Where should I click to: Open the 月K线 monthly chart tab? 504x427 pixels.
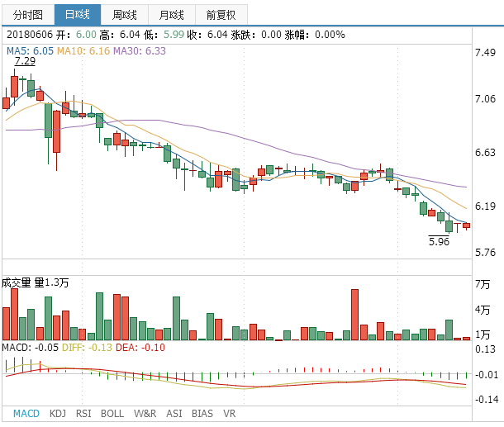click(172, 15)
